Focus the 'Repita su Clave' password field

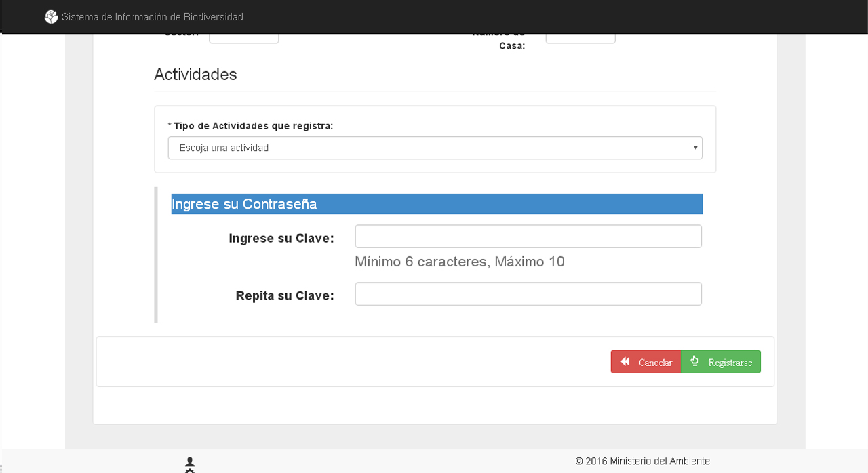pyautogui.click(x=528, y=294)
